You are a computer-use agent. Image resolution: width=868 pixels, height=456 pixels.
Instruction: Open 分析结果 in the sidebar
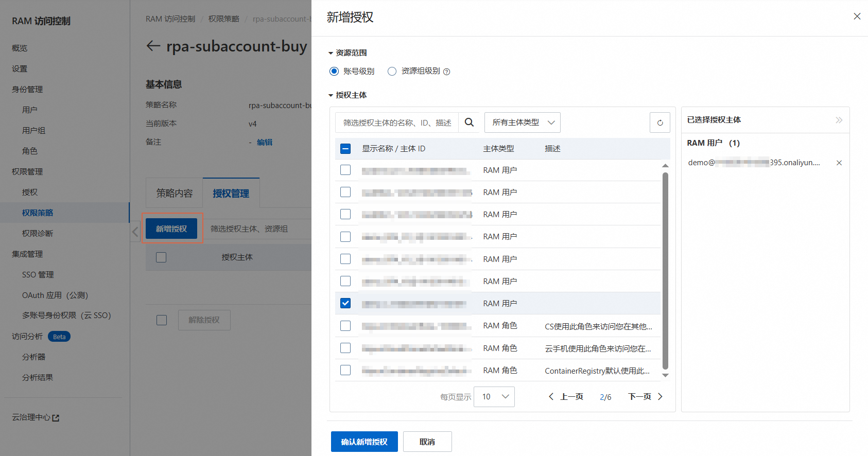point(38,377)
